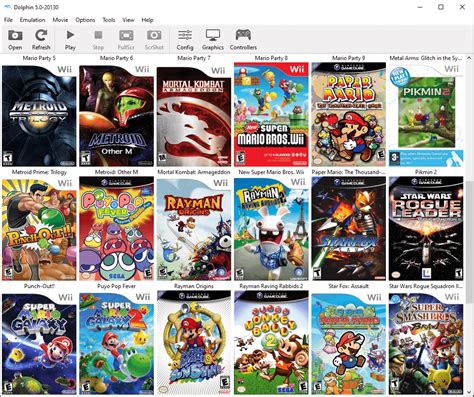Open the View menu

[128, 20]
